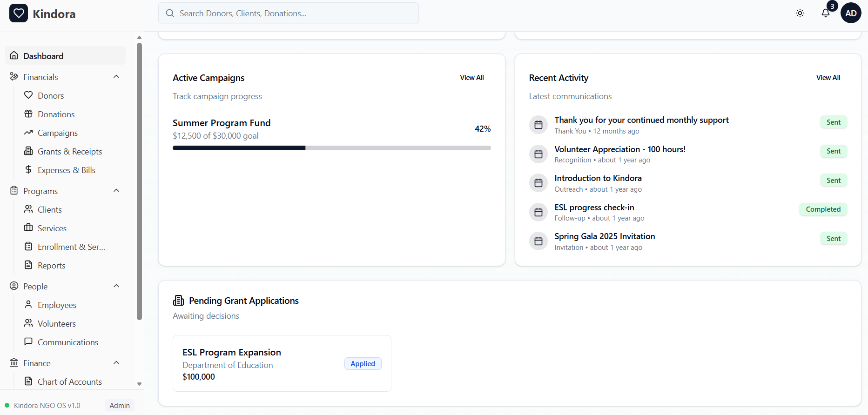Collapse the People section chevron

click(116, 286)
